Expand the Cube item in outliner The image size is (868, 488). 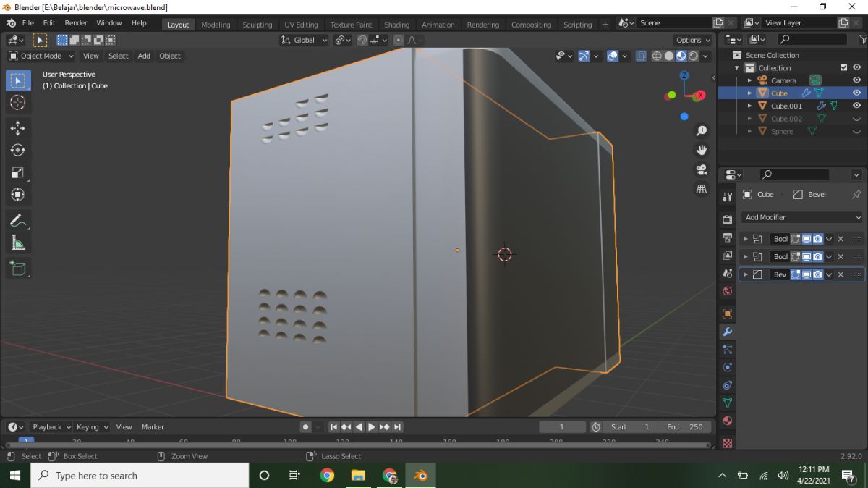click(x=749, y=93)
